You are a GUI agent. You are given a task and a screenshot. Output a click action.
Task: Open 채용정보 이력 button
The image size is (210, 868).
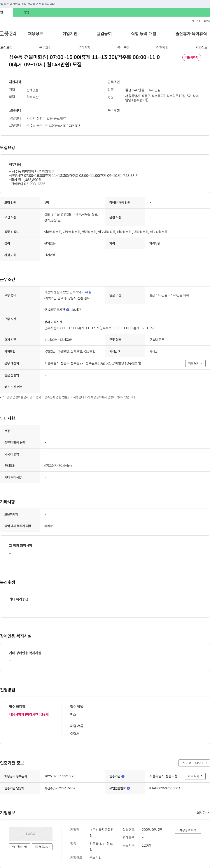point(188,830)
